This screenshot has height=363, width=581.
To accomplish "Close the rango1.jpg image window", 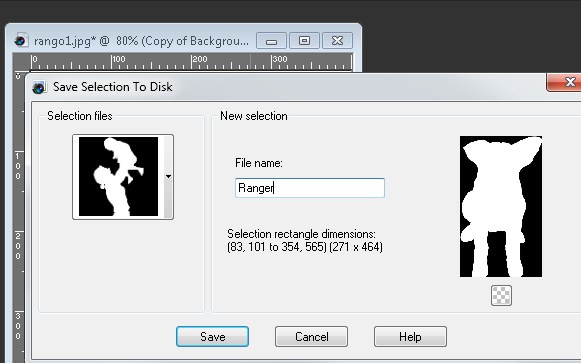I will pos(338,40).
